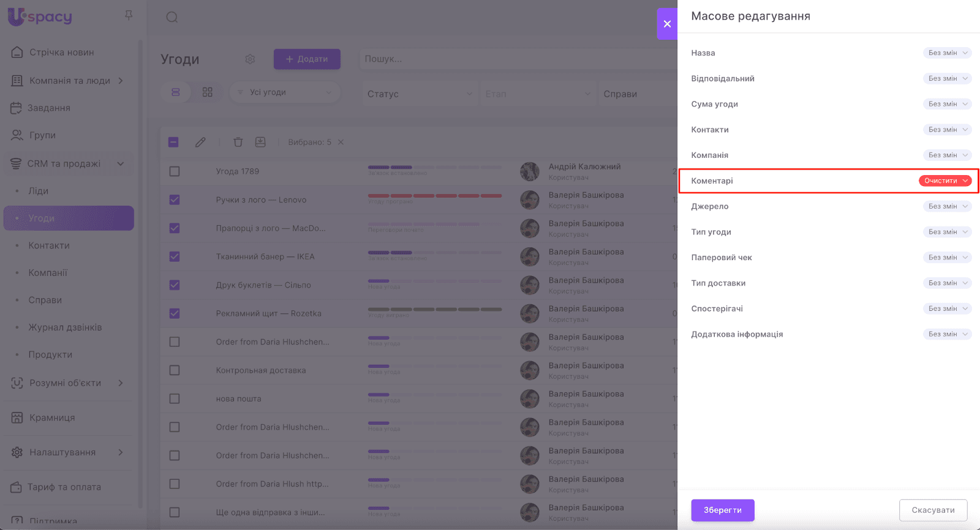Uncheck the Ручки з лого — Lenovo checkbox
The width and height of the screenshot is (980, 530).
tap(175, 200)
